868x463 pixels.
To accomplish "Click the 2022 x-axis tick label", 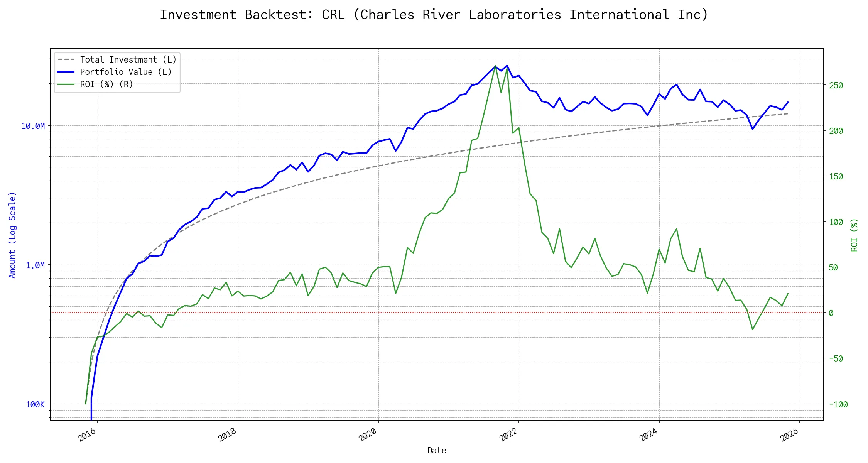I will (x=508, y=435).
